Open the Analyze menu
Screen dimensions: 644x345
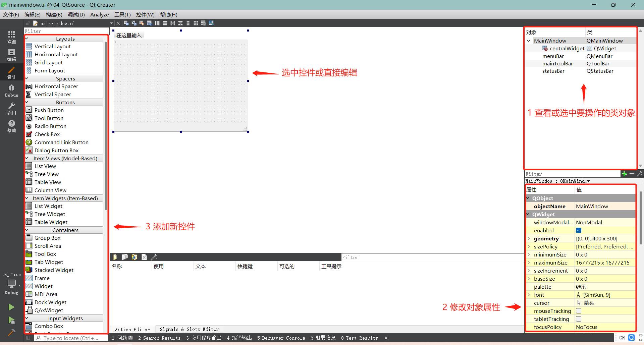tap(100, 14)
